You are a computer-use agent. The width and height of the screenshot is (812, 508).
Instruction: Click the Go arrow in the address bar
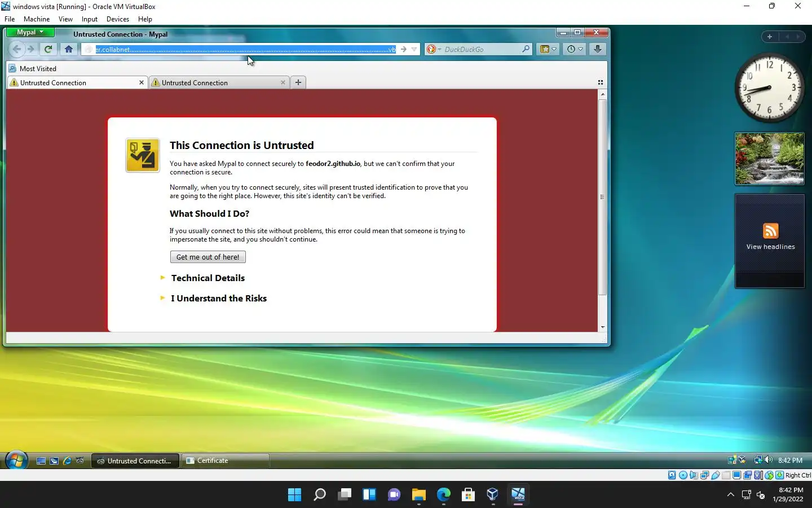403,49
